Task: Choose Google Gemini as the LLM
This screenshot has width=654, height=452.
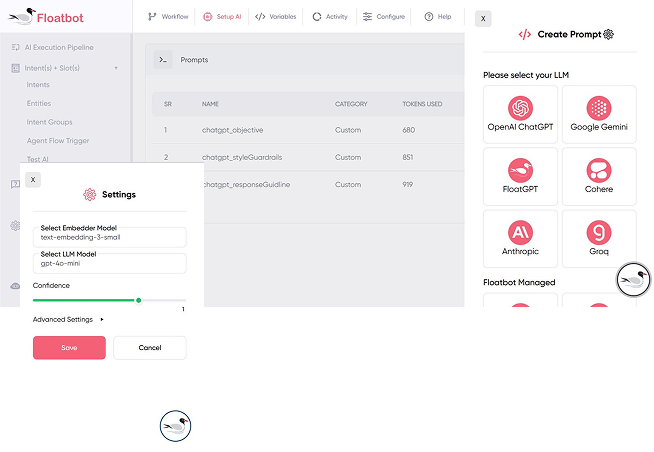Action: pyautogui.click(x=599, y=115)
